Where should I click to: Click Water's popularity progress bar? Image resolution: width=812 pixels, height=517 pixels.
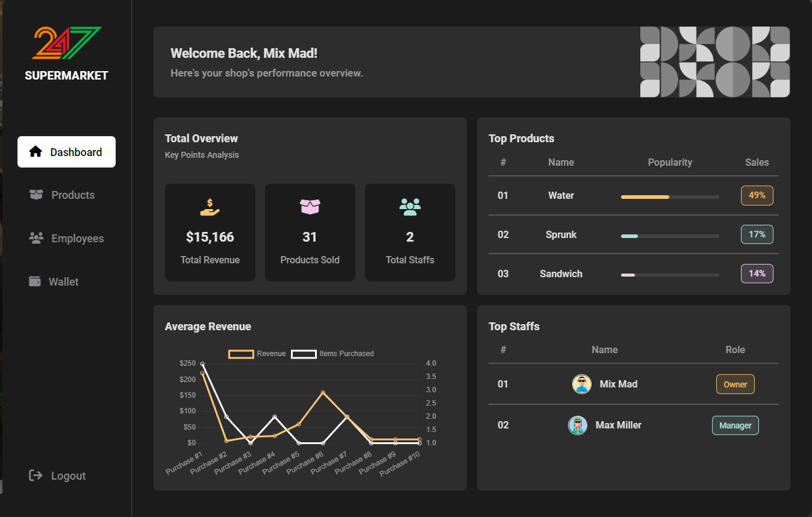point(670,196)
